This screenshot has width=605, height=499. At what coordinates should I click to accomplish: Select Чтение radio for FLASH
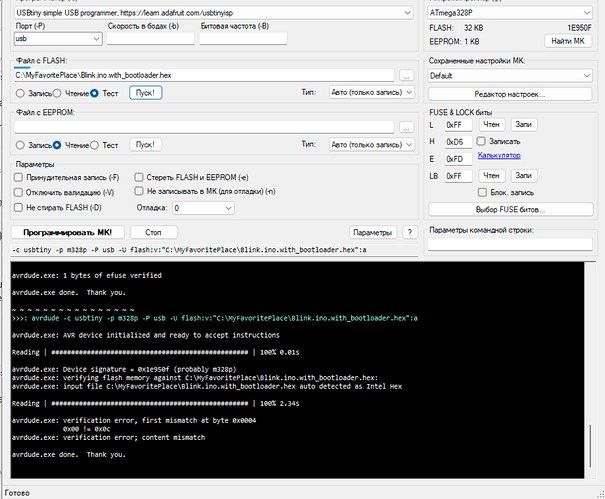click(71, 93)
